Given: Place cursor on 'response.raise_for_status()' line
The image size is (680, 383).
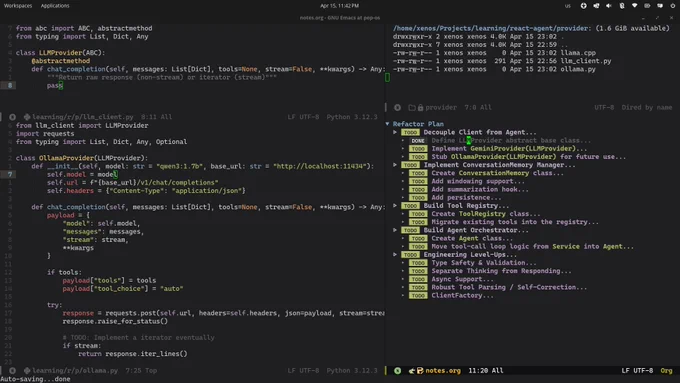Looking at the screenshot, I should (x=115, y=321).
